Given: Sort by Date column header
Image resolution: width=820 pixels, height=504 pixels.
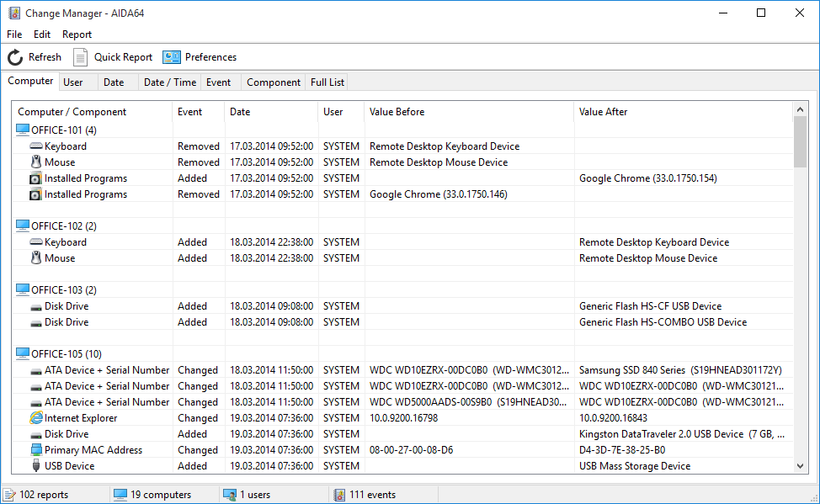Looking at the screenshot, I should tap(271, 111).
